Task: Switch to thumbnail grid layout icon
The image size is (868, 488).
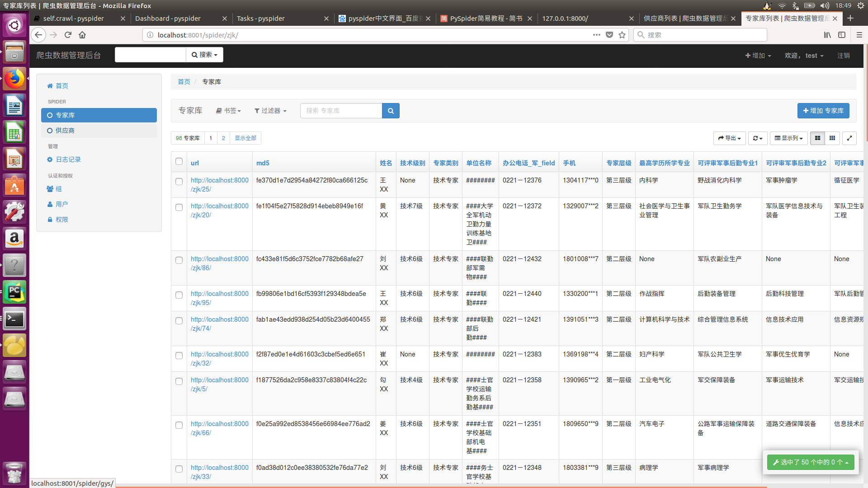Action: pos(817,138)
